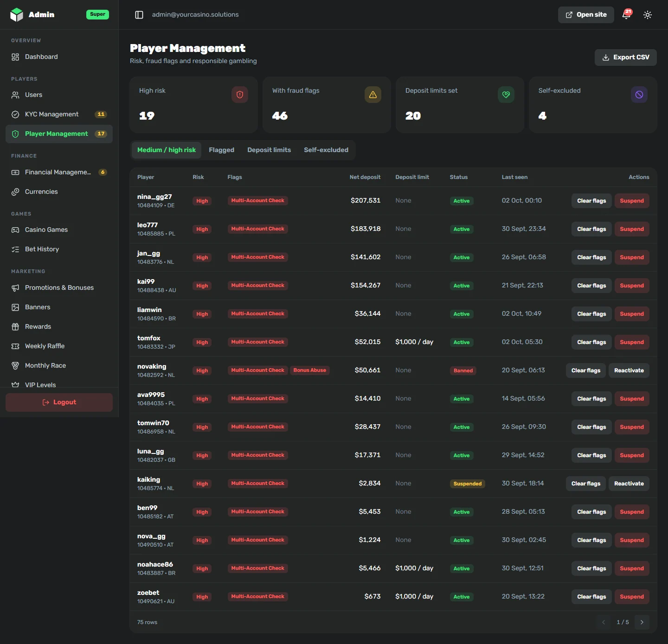Click the 75 rows count
Viewport: 668px width, 644px height.
[147, 622]
